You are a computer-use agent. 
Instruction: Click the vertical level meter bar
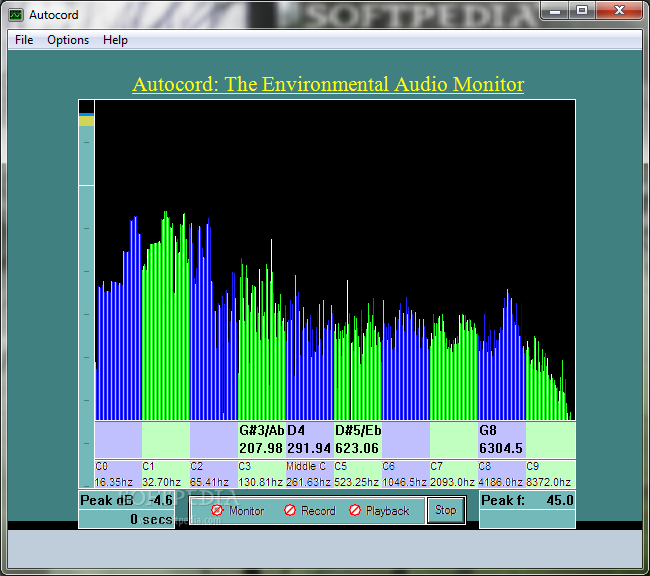[x=86, y=294]
